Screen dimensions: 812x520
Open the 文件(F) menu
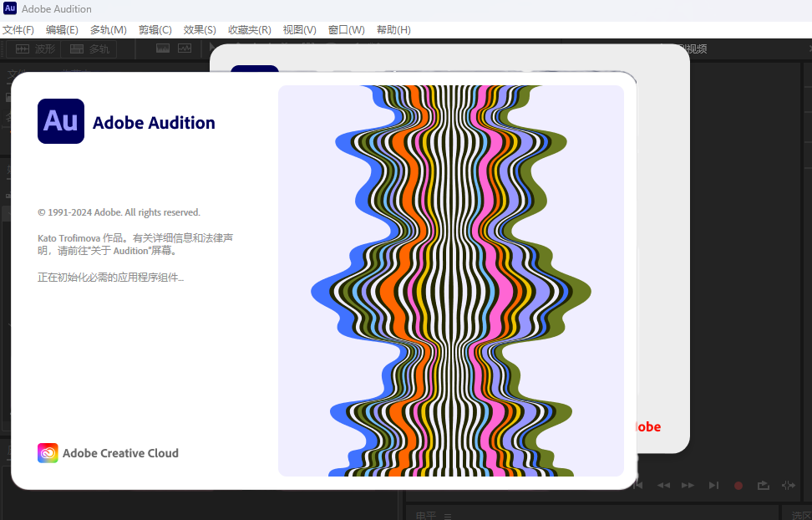[x=18, y=29]
